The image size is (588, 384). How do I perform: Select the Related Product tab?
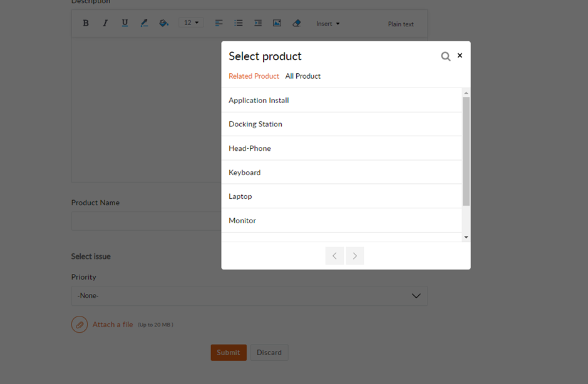pos(254,76)
